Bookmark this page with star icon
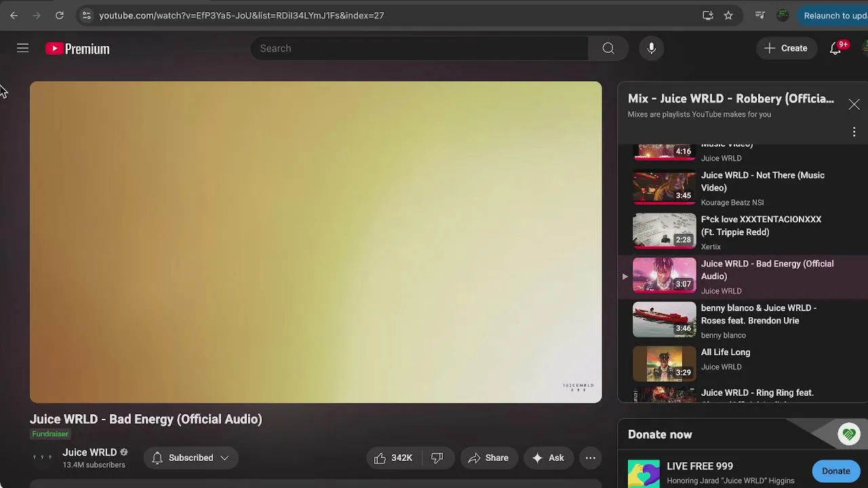This screenshot has height=488, width=868. point(728,15)
